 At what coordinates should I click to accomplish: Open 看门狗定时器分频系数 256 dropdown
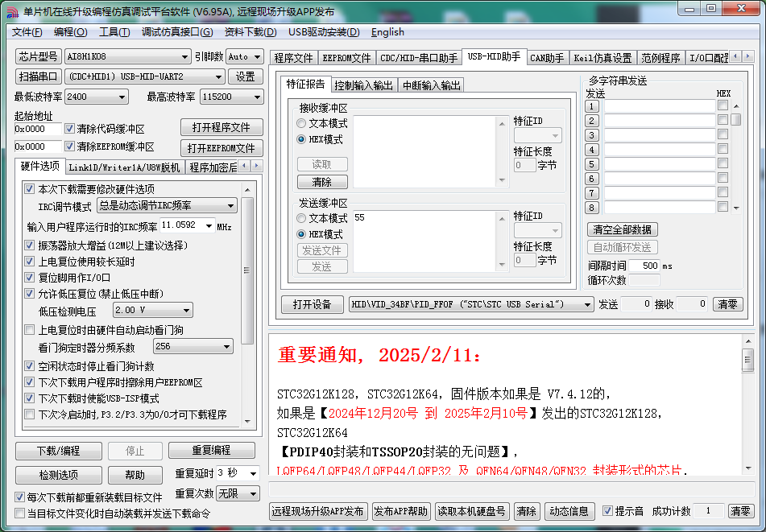pyautogui.click(x=226, y=347)
